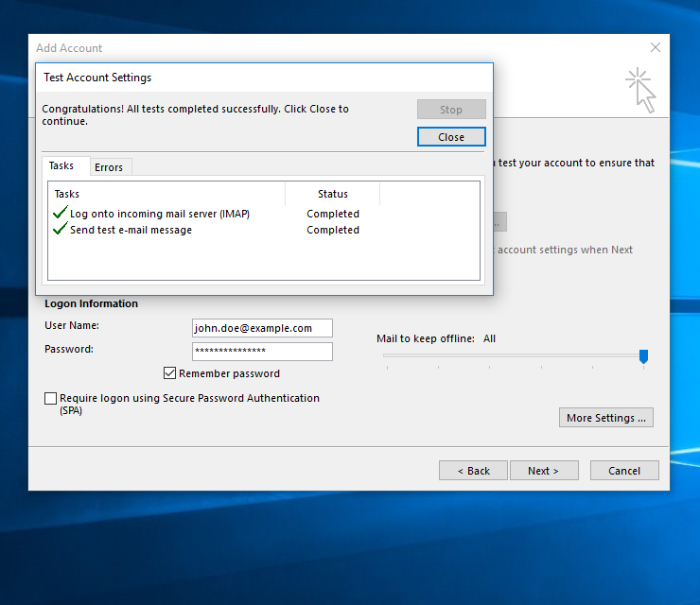700x605 pixels.
Task: Click the User Name field with john.doe@example.com
Action: coord(263,328)
